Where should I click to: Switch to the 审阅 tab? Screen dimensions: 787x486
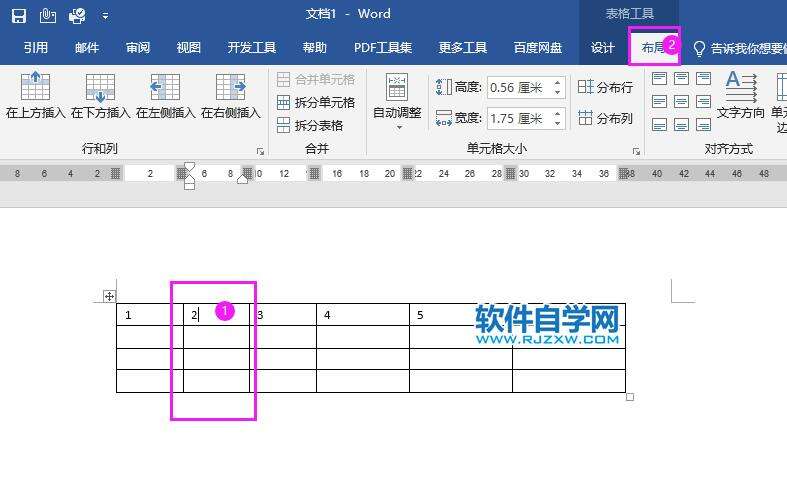click(138, 48)
